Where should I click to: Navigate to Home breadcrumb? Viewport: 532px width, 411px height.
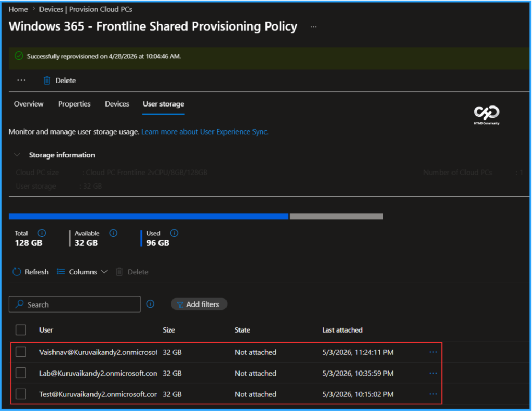tap(18, 9)
